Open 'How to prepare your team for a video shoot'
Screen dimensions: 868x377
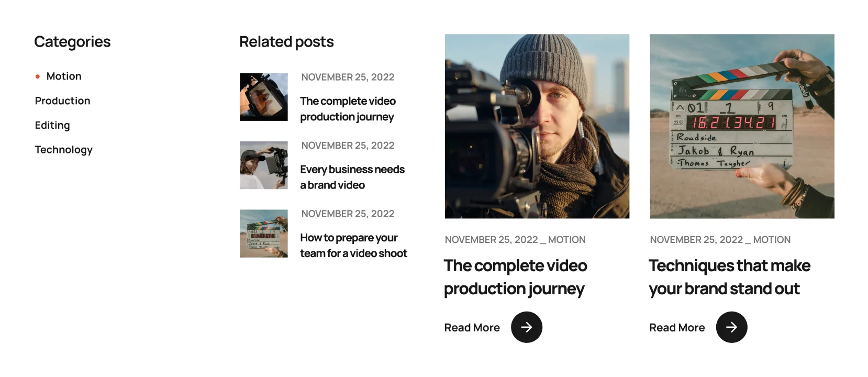click(x=353, y=246)
